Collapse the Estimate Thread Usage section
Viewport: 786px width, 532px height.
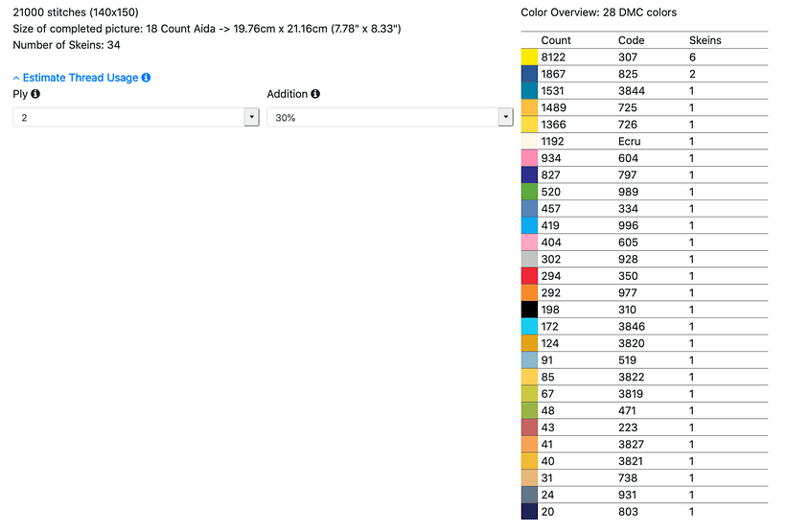click(x=16, y=79)
